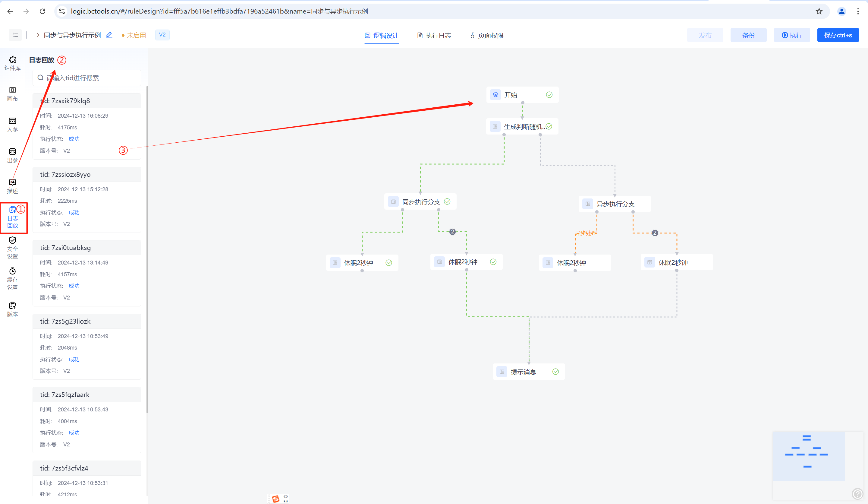The image size is (868, 504).
Task: Go back with browser back arrow
Action: click(x=10, y=11)
